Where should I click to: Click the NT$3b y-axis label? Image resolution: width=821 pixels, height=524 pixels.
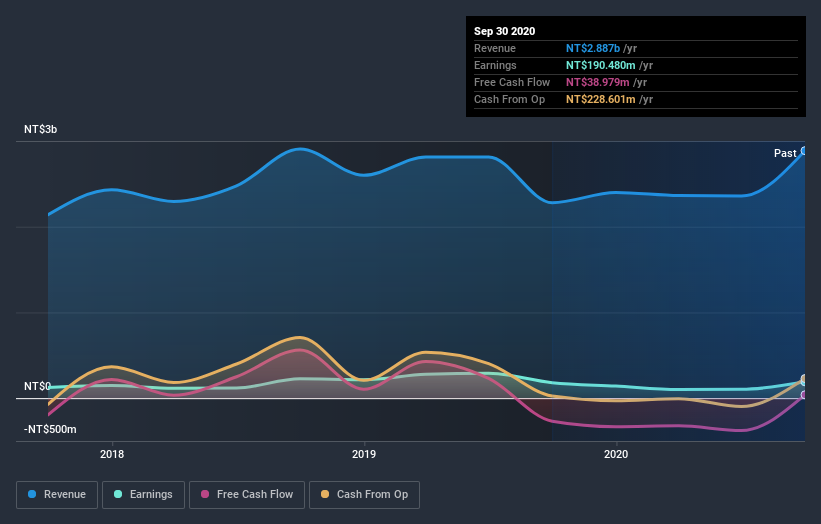coord(40,129)
